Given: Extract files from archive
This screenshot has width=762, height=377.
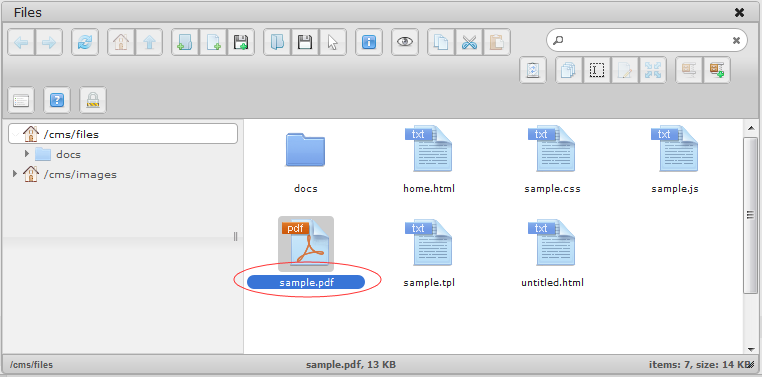Looking at the screenshot, I should 689,70.
